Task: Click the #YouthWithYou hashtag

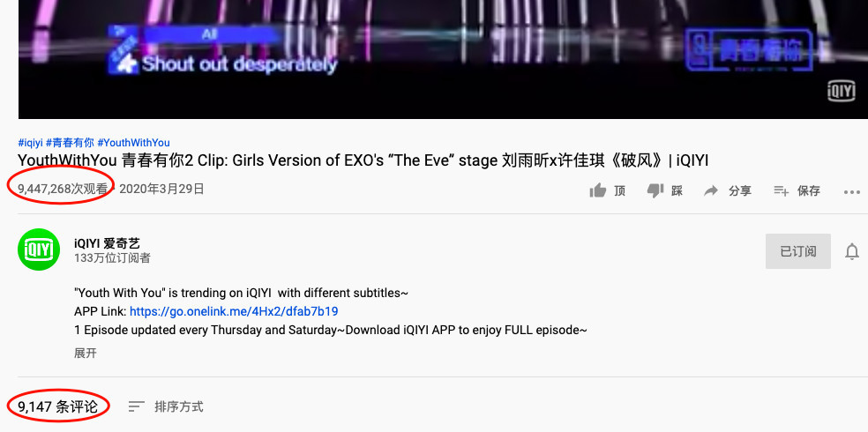Action: click(133, 143)
